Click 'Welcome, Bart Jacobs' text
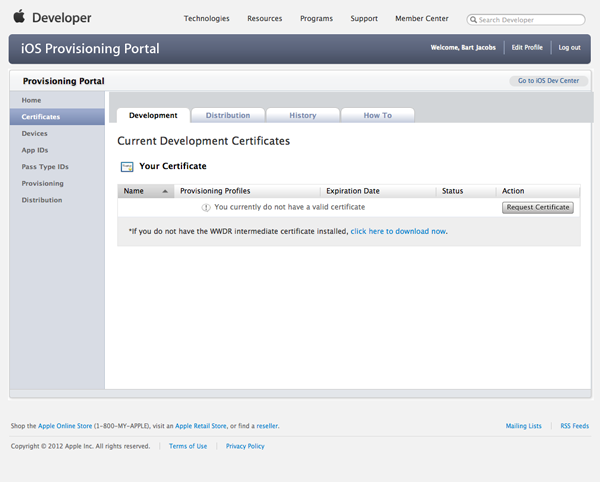 [463, 47]
